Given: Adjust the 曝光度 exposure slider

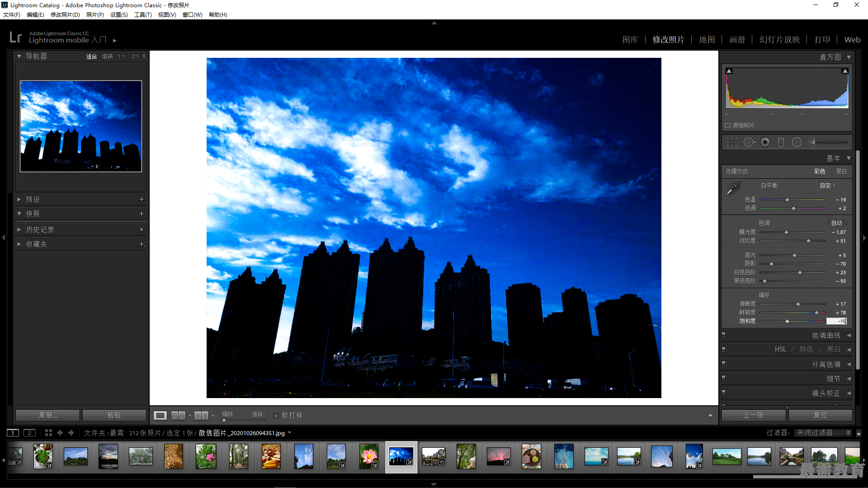Looking at the screenshot, I should (x=786, y=232).
